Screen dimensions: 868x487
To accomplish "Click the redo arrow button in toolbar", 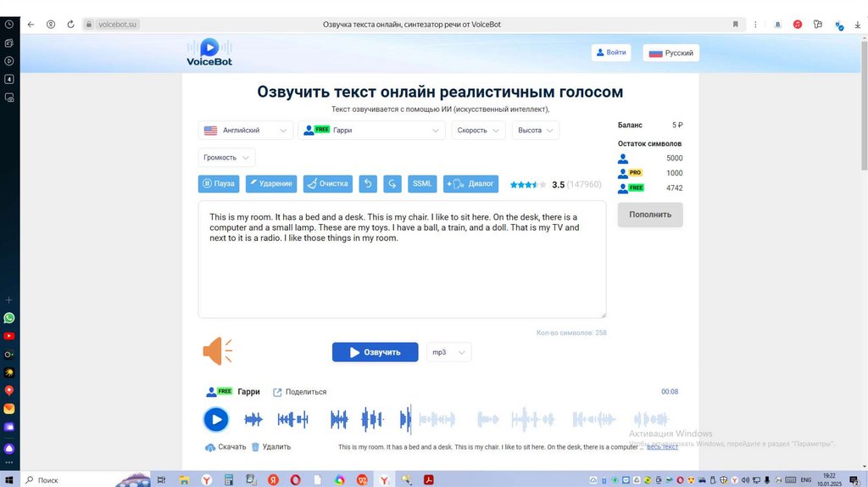I will pyautogui.click(x=392, y=184).
